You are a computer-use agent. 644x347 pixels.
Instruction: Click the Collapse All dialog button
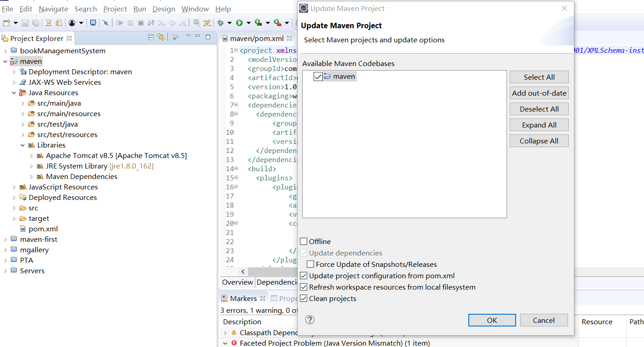539,141
